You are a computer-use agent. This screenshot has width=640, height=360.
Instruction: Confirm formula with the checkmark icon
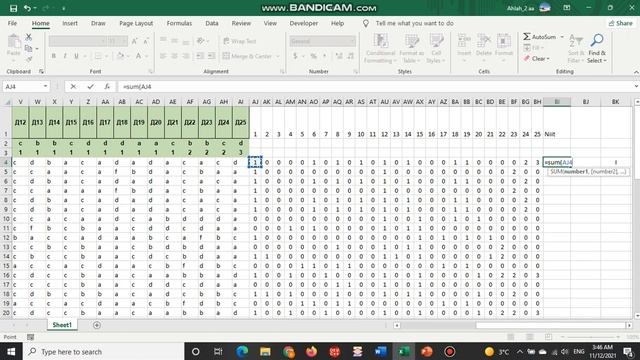point(90,87)
